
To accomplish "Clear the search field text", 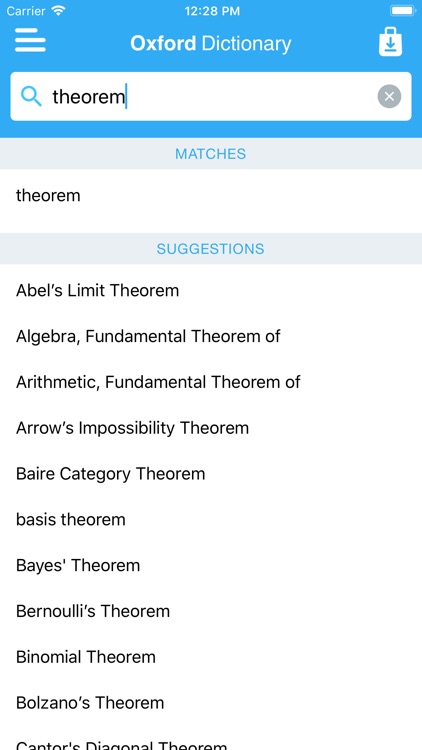I will 389,96.
